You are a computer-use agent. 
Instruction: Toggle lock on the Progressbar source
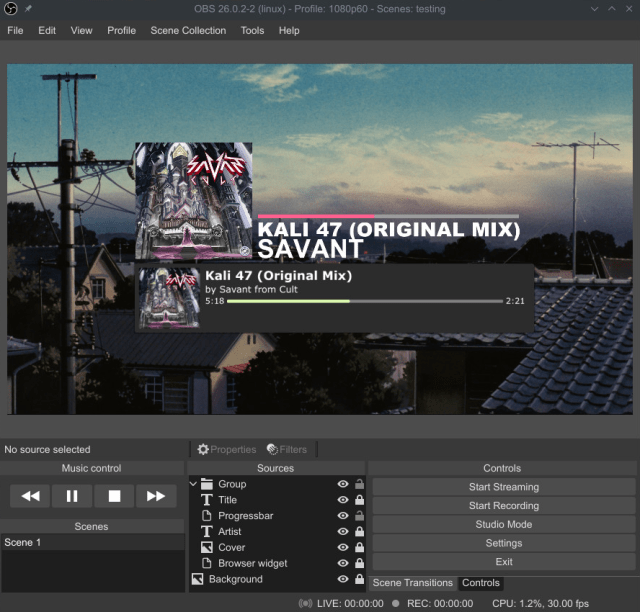[x=360, y=516]
